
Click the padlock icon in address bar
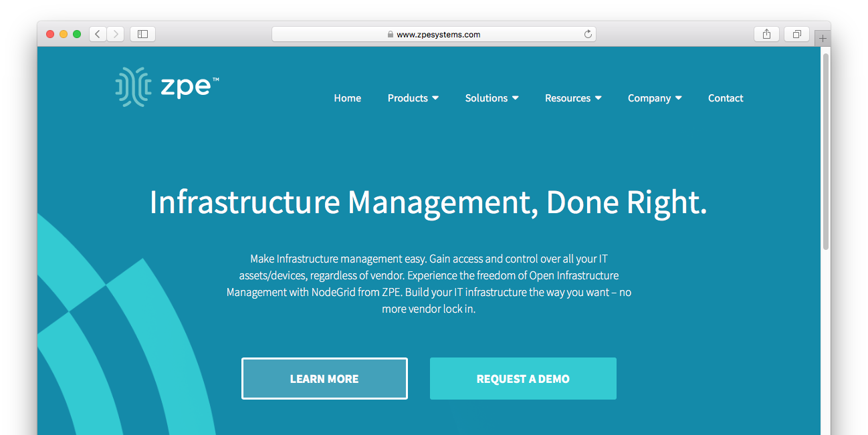click(x=391, y=35)
